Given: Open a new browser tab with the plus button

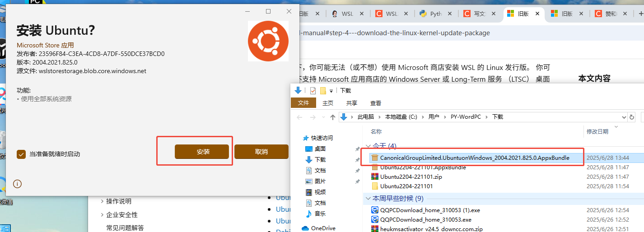Looking at the screenshot, I should (x=640, y=14).
